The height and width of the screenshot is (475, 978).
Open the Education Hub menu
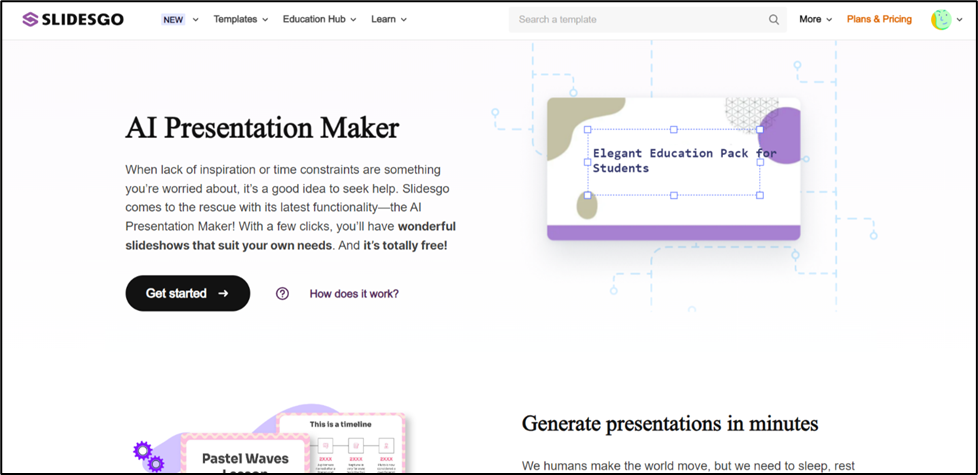click(319, 19)
